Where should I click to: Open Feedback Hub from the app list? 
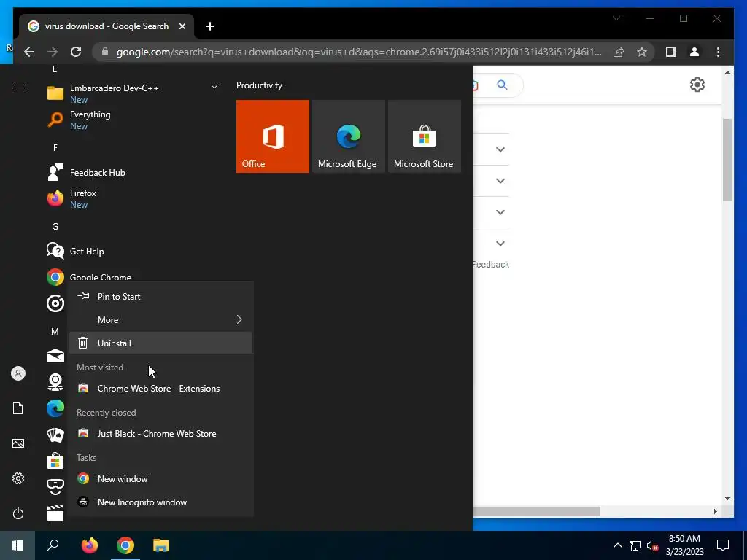133,172
